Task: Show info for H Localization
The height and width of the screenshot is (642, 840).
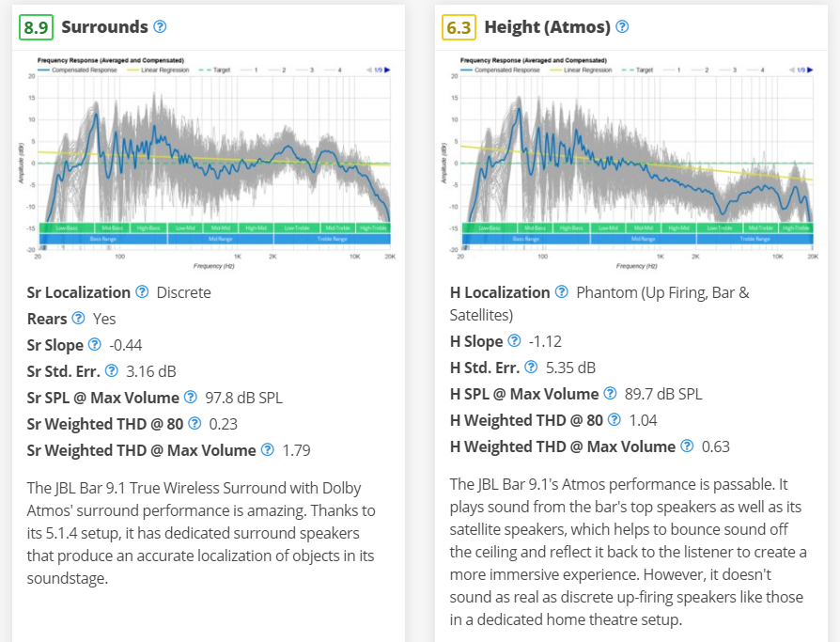Action: [562, 292]
